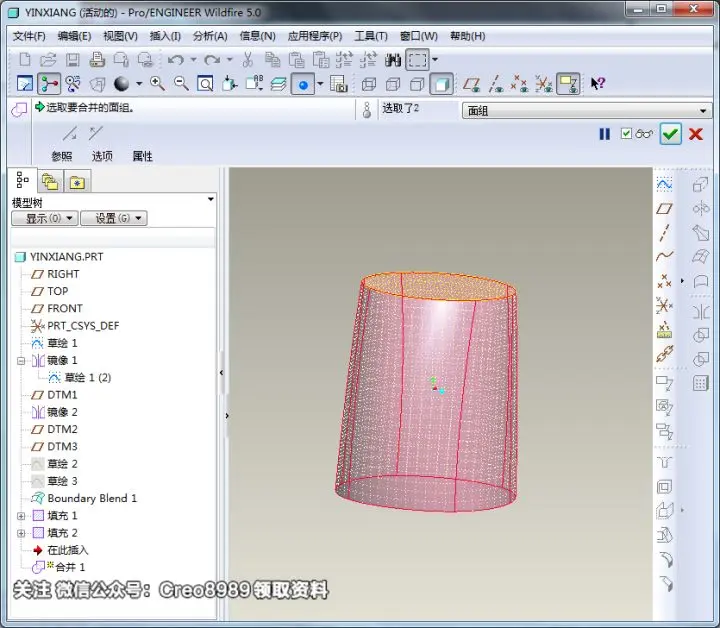720x628 pixels.
Task: Open the 参照 panel tab
Action: pos(62,156)
